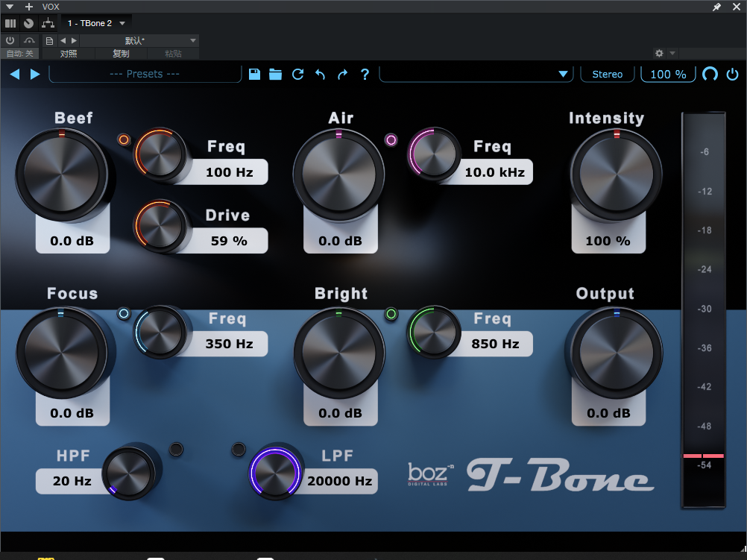
Task: Go to next host preset arrow
Action: pyautogui.click(x=74, y=41)
